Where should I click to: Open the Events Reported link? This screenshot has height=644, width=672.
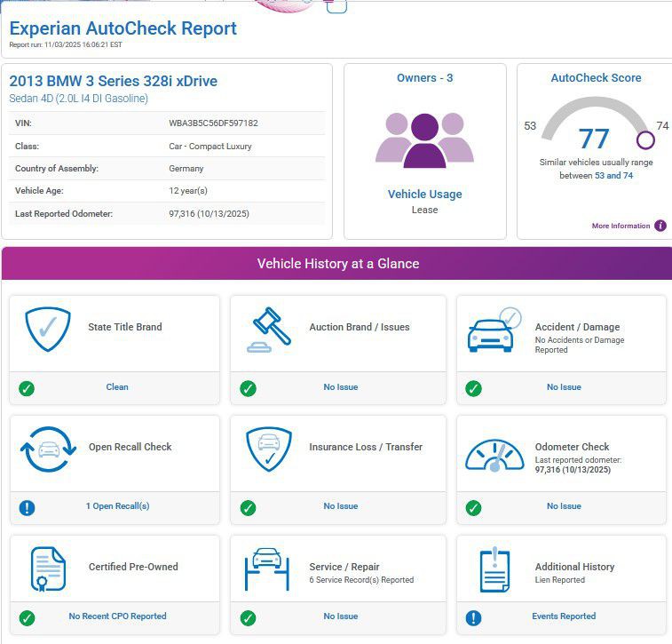point(564,616)
